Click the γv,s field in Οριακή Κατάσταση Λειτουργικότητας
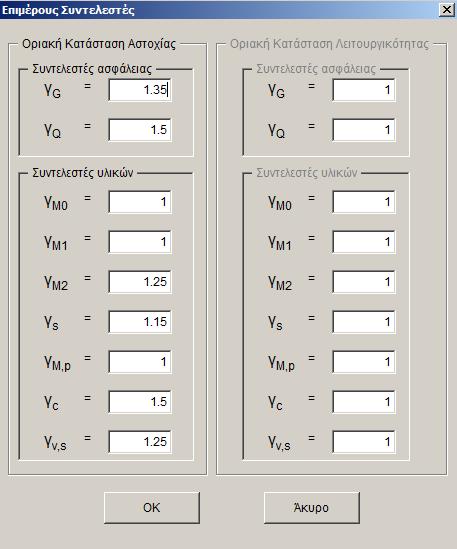Screen dimensions: 457x549 [364, 442]
